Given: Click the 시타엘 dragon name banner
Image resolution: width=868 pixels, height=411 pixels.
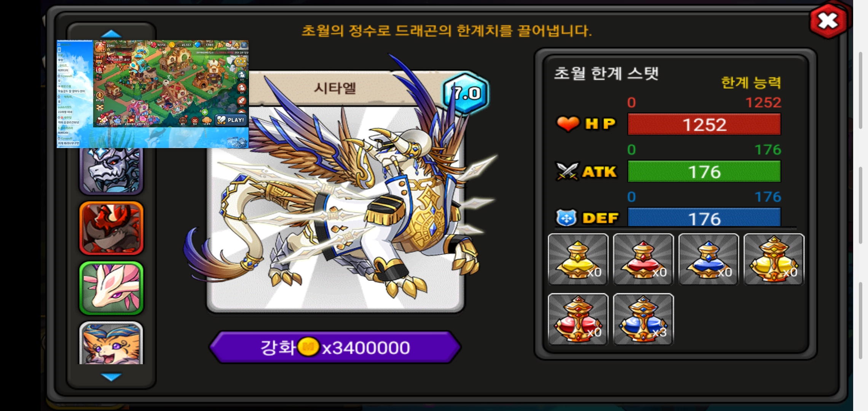Looking at the screenshot, I should point(335,88).
